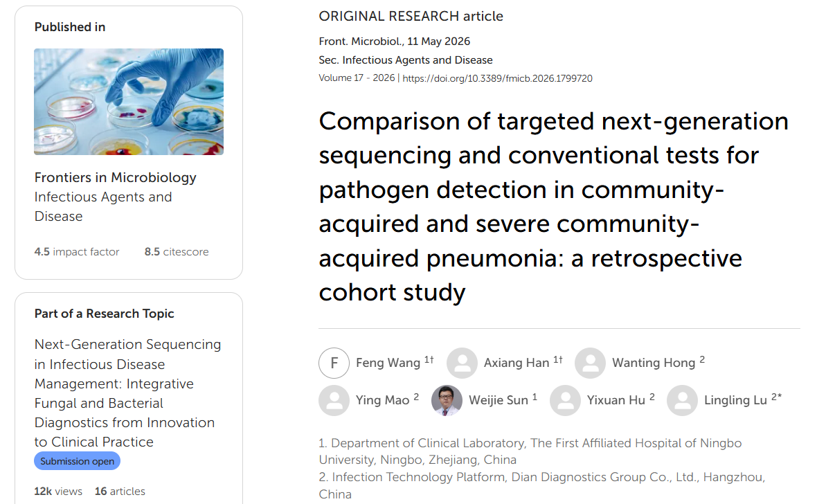
Task: Open the Frontiers in Microbiology journal link
Action: click(x=116, y=177)
